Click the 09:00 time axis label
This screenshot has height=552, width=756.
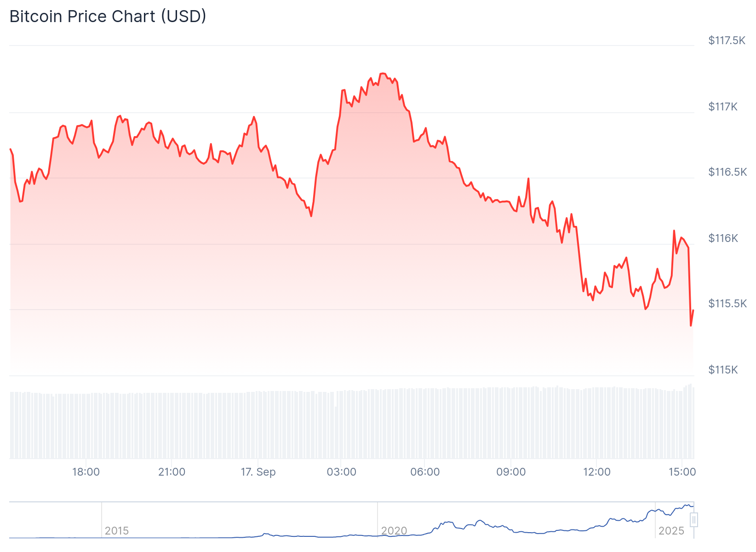[x=511, y=472]
